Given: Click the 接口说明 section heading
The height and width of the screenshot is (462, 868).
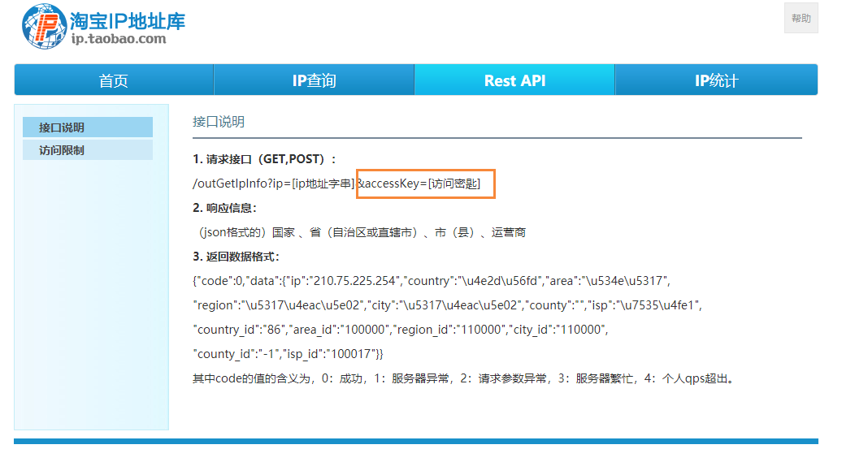Looking at the screenshot, I should (x=219, y=122).
